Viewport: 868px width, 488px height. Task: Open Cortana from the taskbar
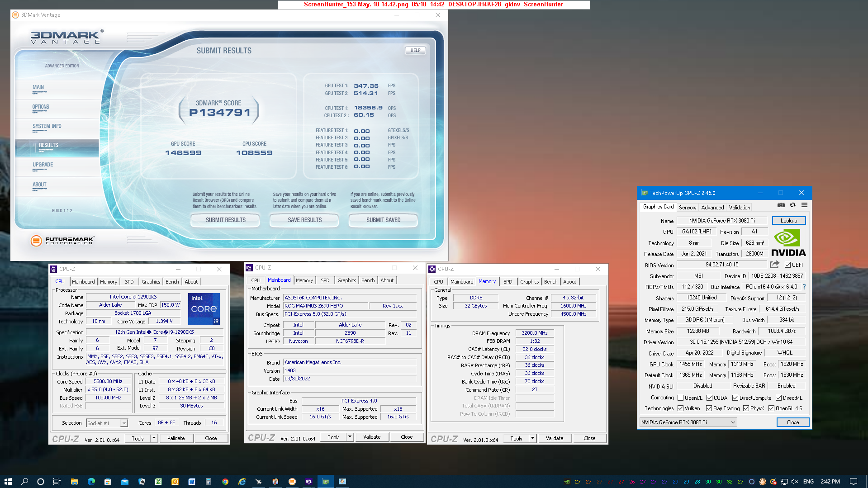coord(41,482)
